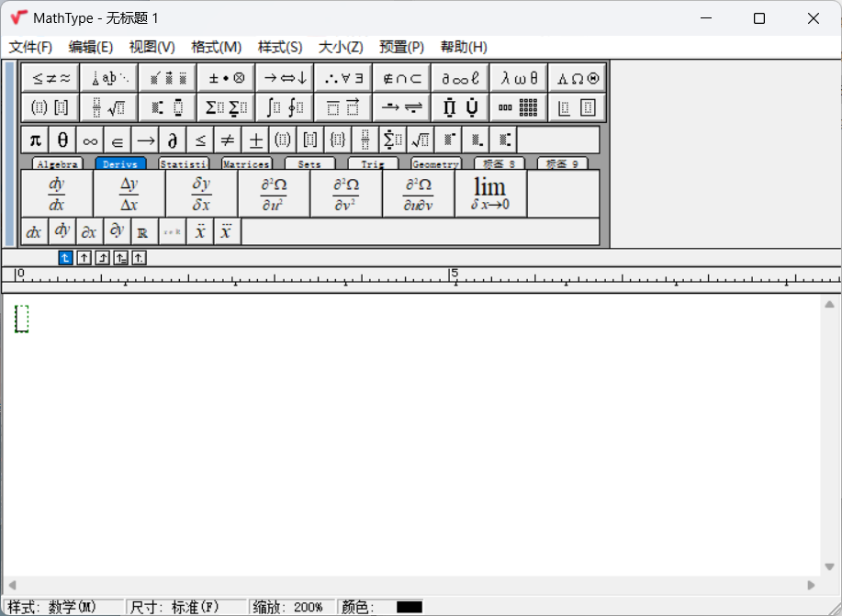Open the fraction and radical templates palette
The image size is (842, 616).
pyautogui.click(x=109, y=108)
